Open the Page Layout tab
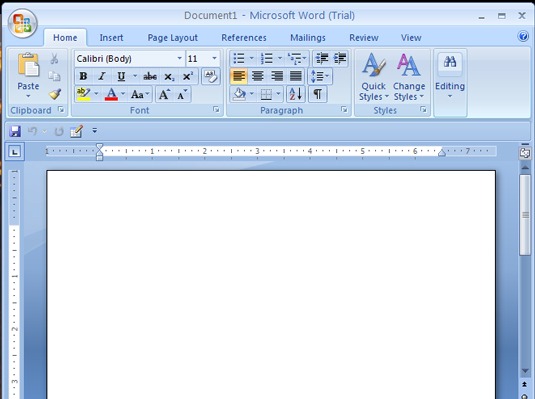This screenshot has height=399, width=535. 173,38
